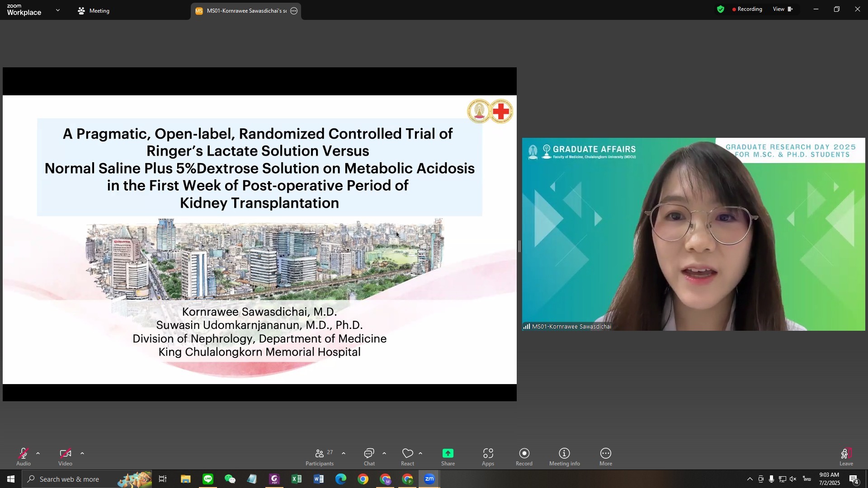Open Zoom Apps
Viewport: 868px width, 488px height.
[x=488, y=457]
